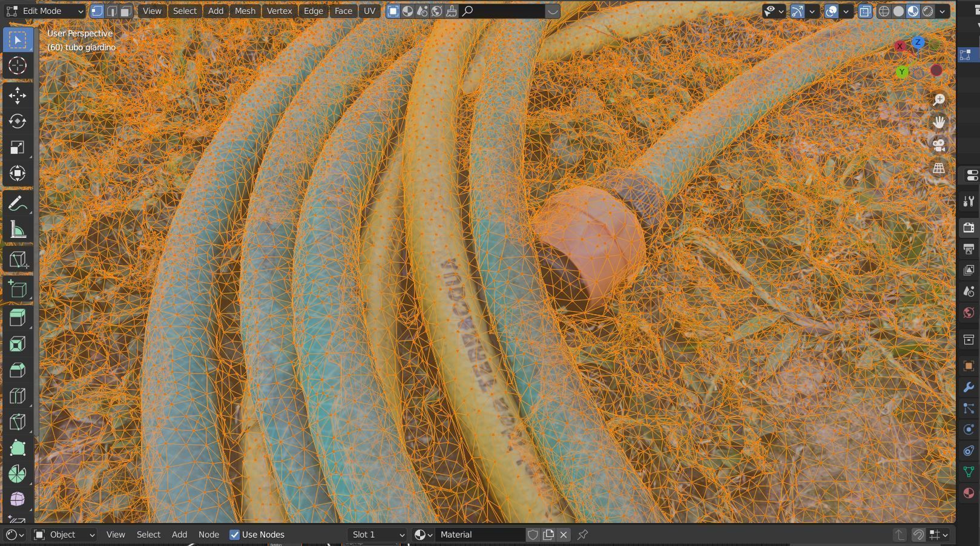Select the Select Box tool
Viewport: 980px width, 546px height.
click(x=18, y=40)
